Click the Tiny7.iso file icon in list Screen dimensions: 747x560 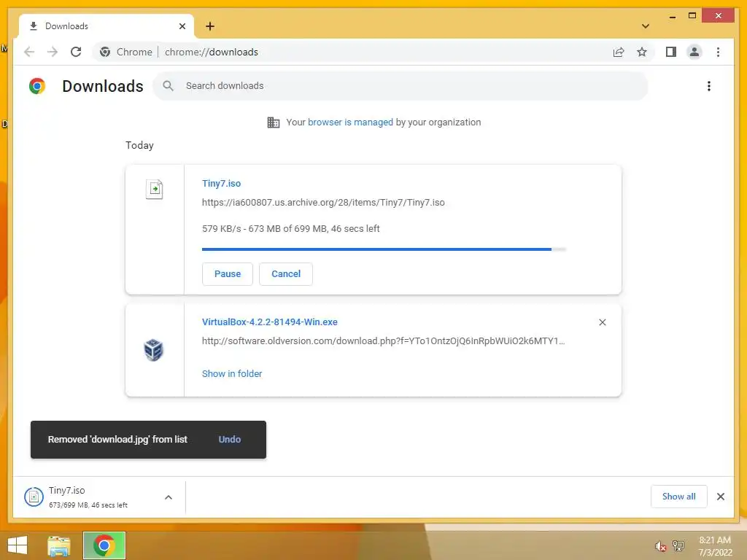pos(155,189)
